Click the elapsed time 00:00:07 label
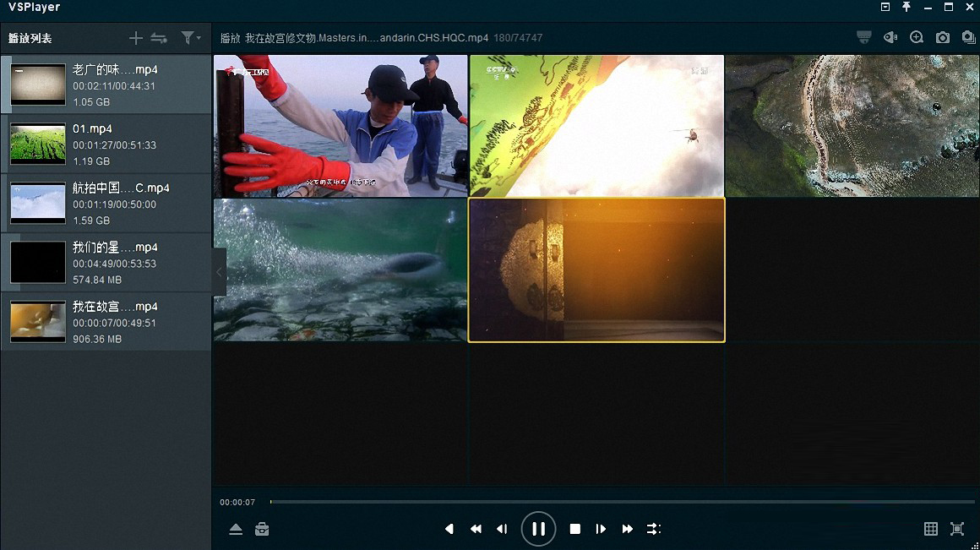The height and width of the screenshot is (550, 980). point(237,503)
